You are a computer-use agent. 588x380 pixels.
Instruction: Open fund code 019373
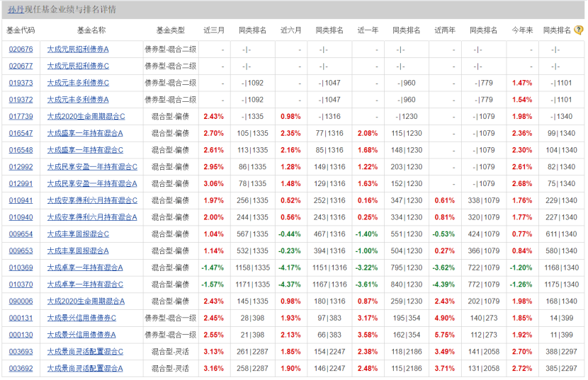21,83
